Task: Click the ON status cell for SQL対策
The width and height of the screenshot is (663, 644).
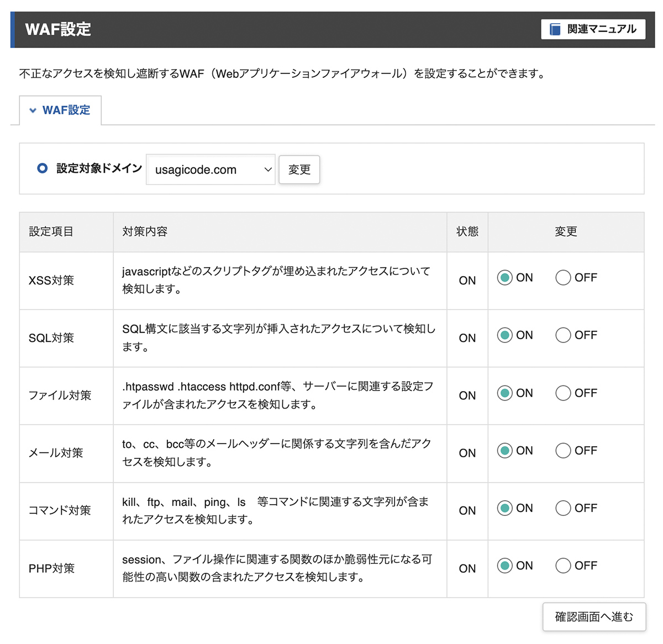Action: point(467,338)
